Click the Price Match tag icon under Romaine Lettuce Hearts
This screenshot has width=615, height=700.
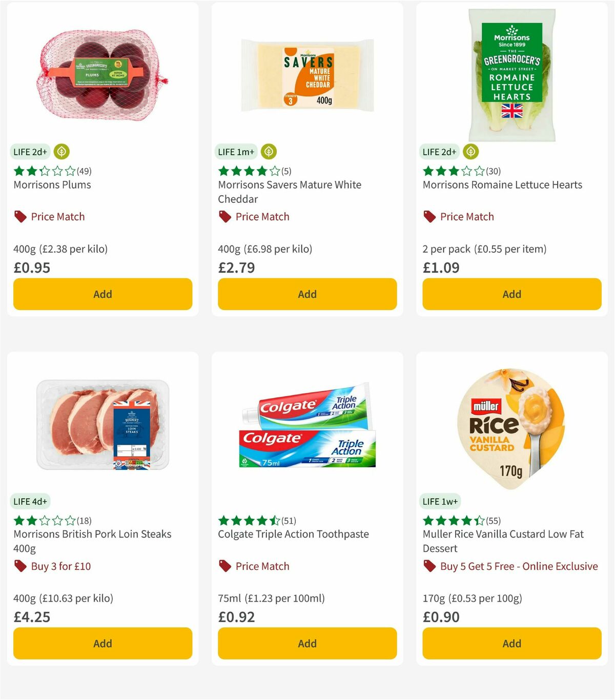[429, 216]
